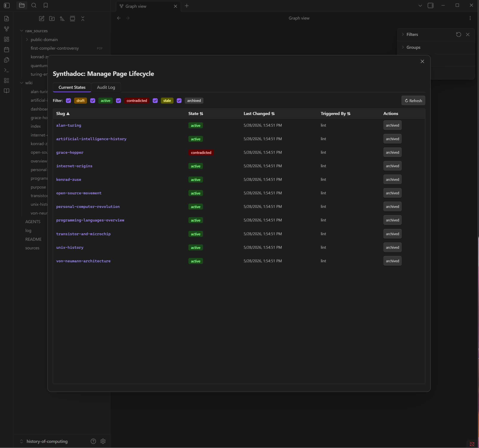Uncheck the active filter checkbox
This screenshot has height=448, width=479.
coord(93,101)
